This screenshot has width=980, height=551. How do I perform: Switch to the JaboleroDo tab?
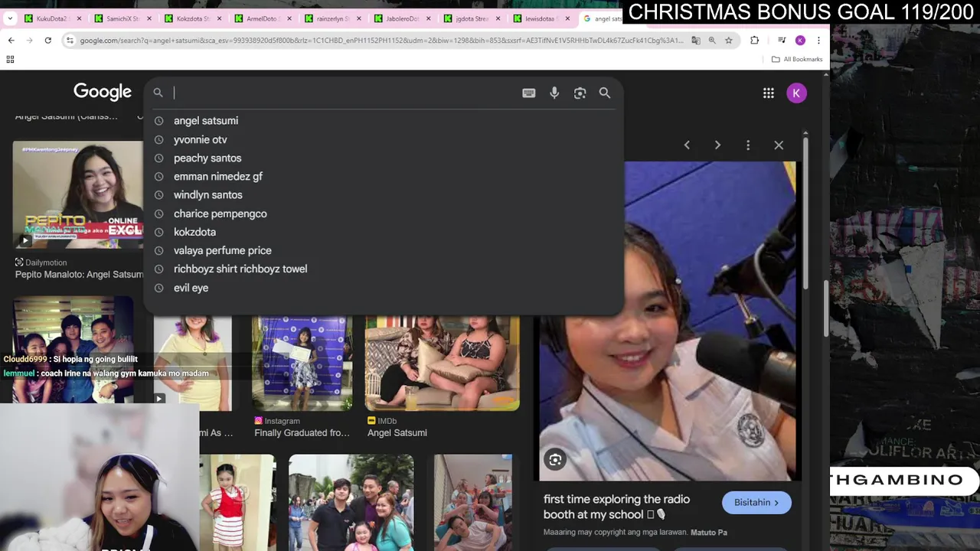(x=401, y=18)
